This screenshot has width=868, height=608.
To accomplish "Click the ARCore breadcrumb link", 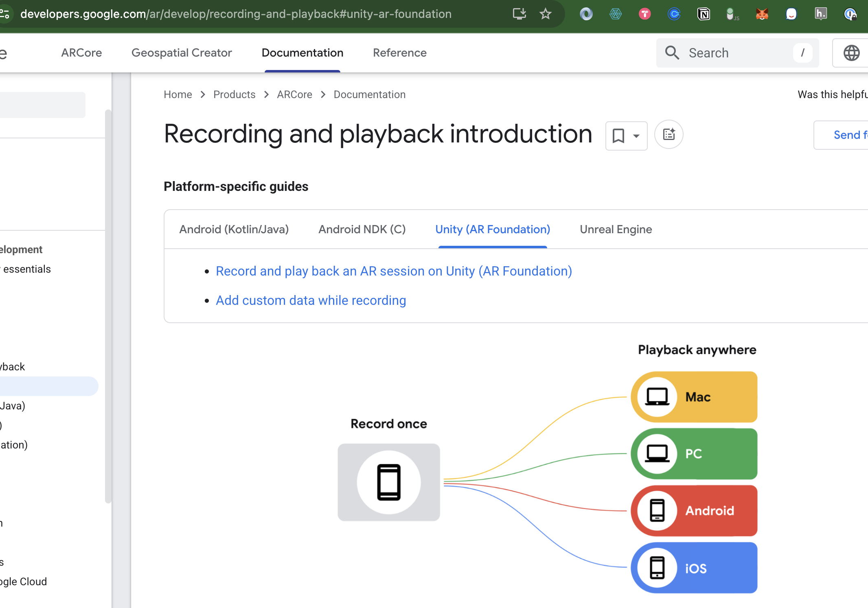I will (294, 94).
